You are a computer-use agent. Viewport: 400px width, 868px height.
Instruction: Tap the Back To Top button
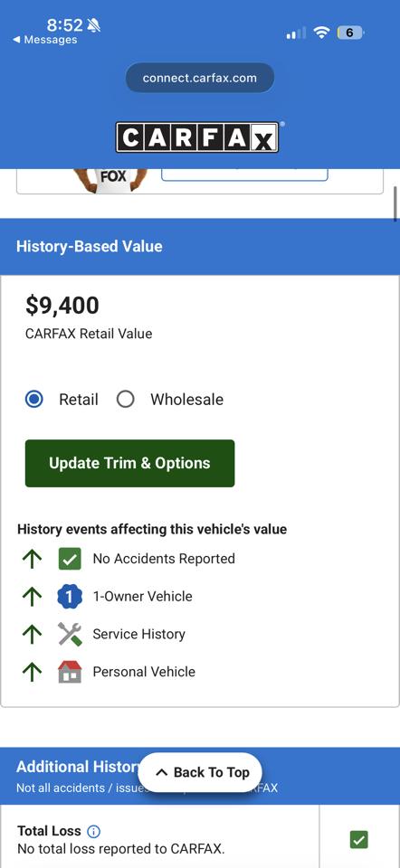click(x=200, y=772)
